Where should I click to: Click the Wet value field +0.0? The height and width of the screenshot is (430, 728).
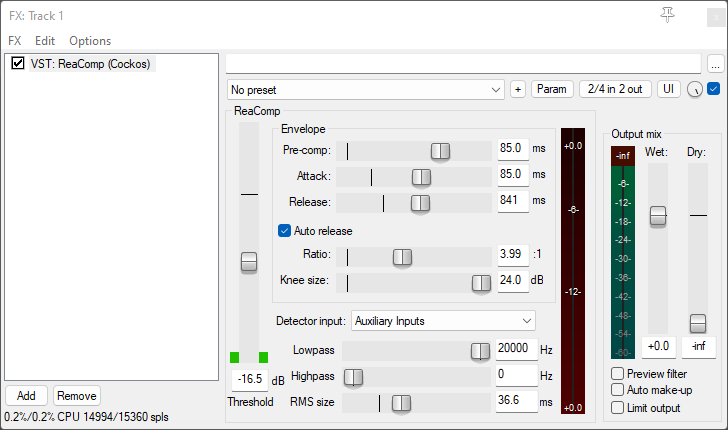[x=658, y=347]
